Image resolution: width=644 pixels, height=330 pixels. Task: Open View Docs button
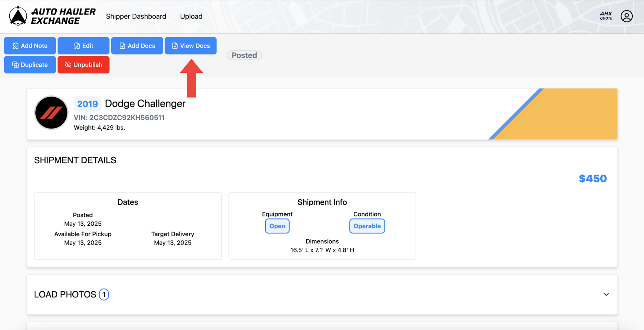pyautogui.click(x=191, y=46)
